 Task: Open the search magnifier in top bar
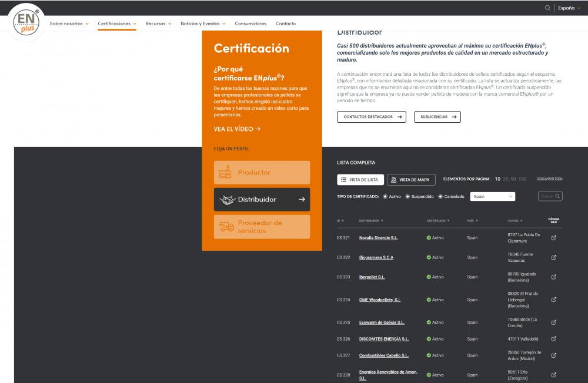click(547, 8)
